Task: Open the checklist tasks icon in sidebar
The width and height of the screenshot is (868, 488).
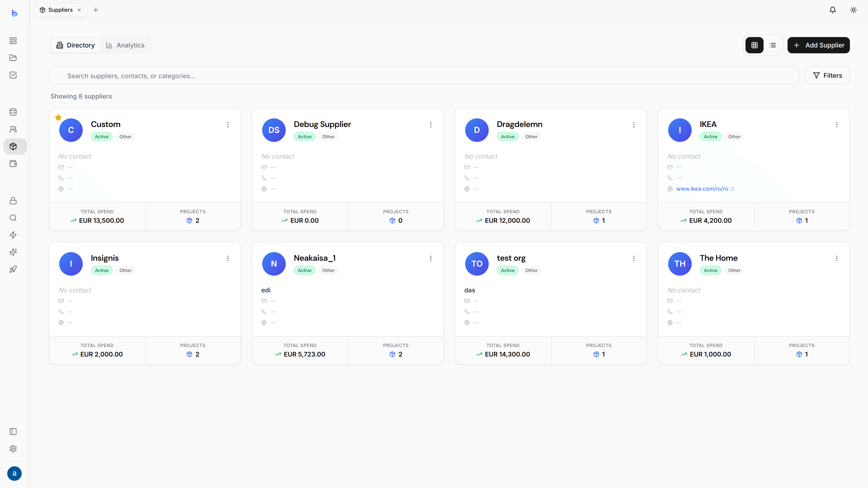Action: pos(13,75)
